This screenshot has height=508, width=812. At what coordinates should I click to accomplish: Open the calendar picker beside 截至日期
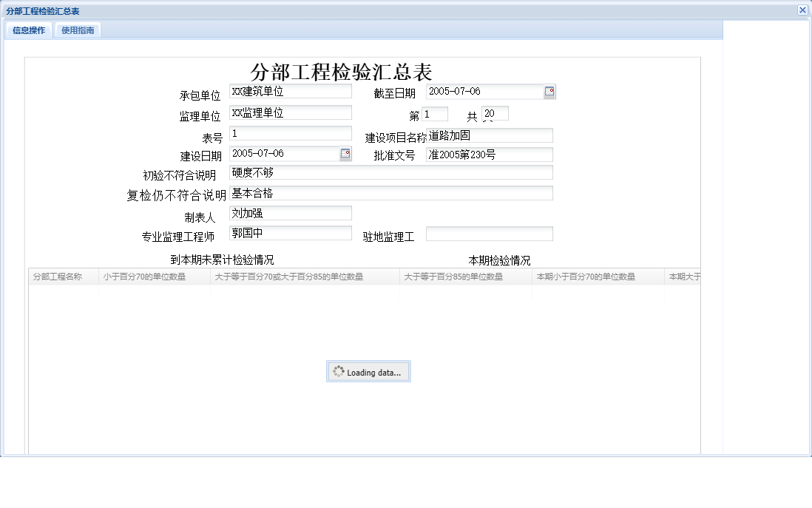pyautogui.click(x=549, y=91)
